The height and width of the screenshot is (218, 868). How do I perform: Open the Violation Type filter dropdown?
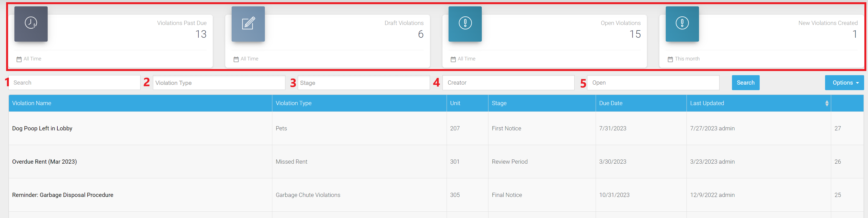[x=219, y=83]
